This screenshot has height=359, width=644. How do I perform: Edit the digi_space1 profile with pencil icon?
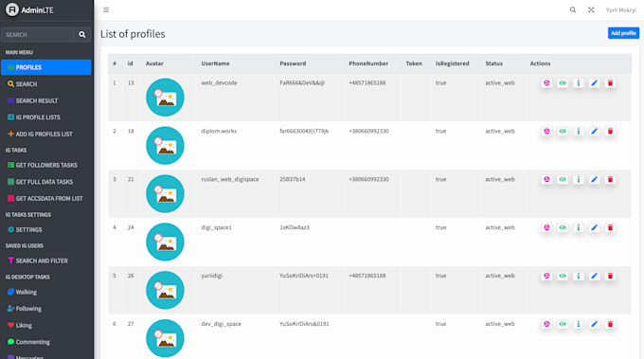595,227
